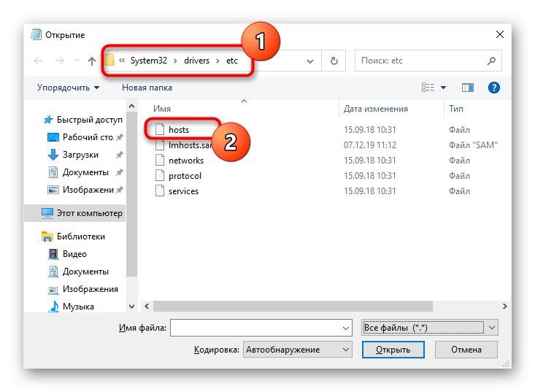Click the Открыть button
Screen dimensions: 535x392
coord(393,350)
